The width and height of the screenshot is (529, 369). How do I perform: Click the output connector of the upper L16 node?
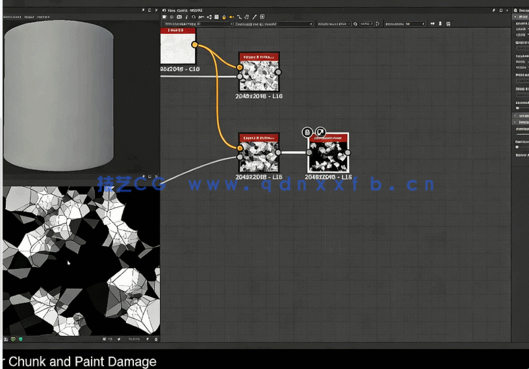[x=278, y=72]
